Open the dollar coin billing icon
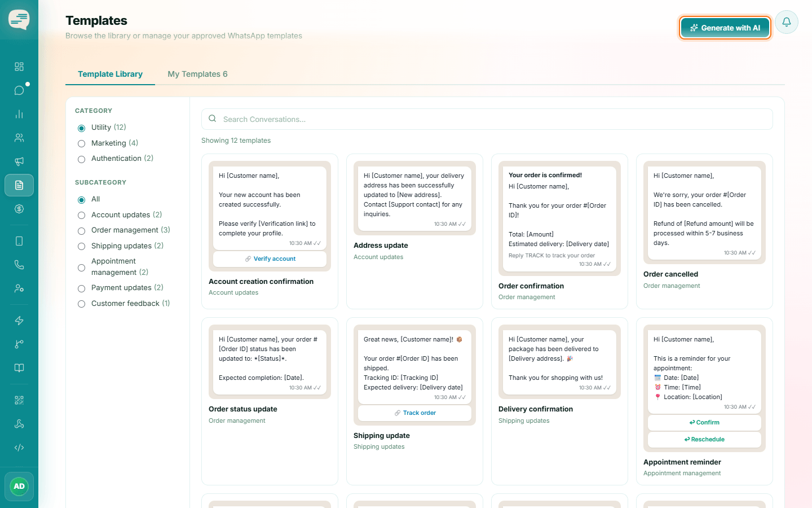The image size is (812, 508). point(19,209)
